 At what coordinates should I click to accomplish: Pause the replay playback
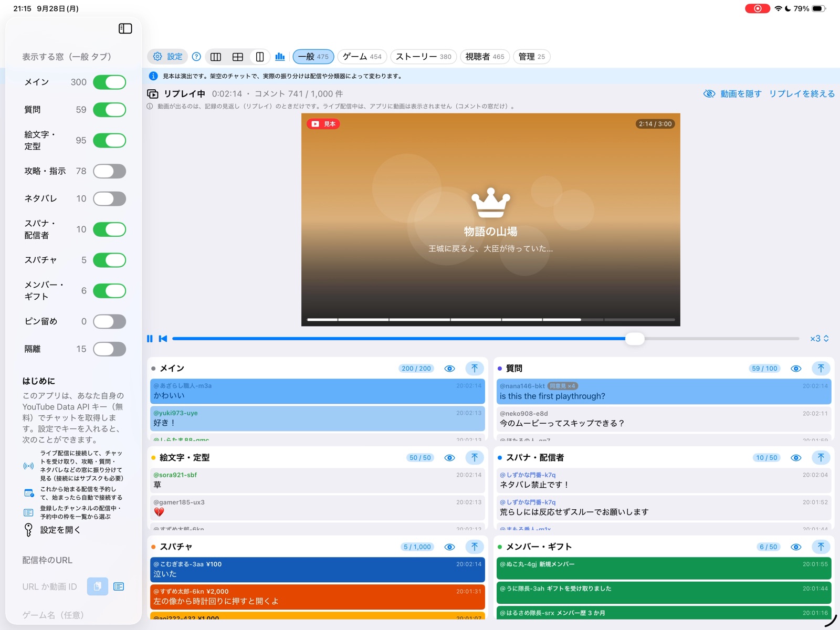click(x=150, y=339)
